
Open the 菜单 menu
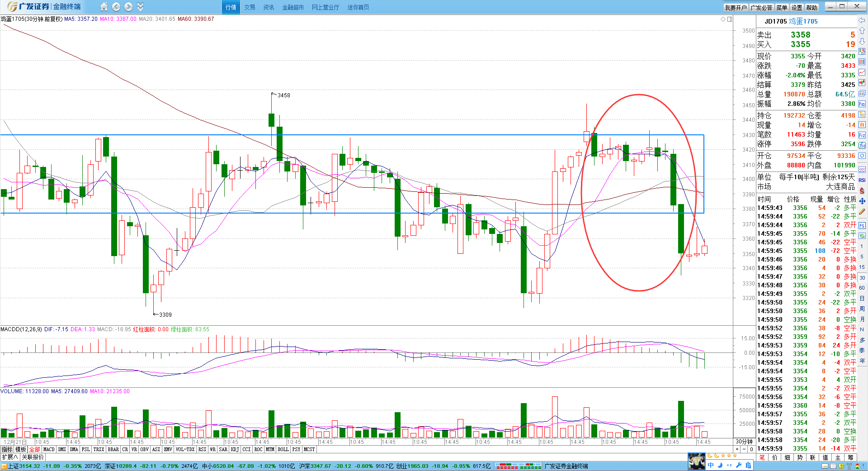click(x=782, y=8)
